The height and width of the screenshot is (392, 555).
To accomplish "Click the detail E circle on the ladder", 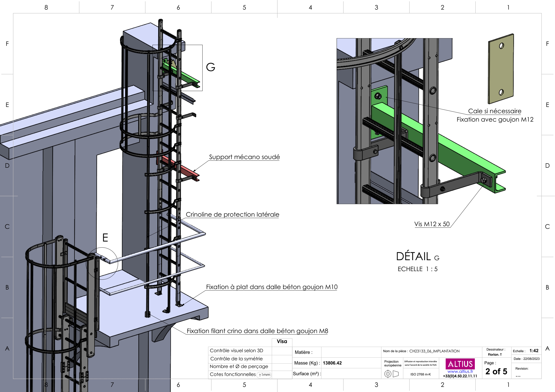I will click(x=102, y=263).
